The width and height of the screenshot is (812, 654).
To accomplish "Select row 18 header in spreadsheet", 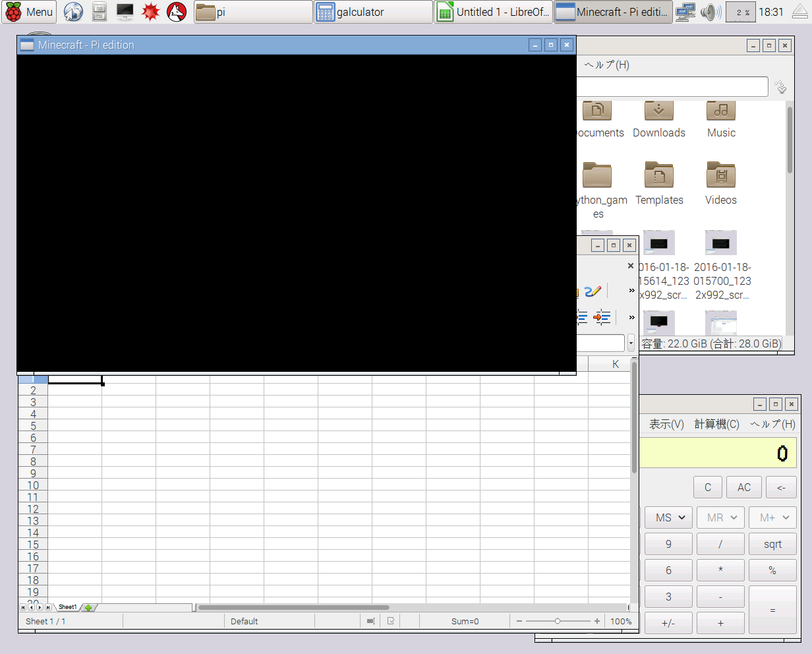I will (33, 580).
